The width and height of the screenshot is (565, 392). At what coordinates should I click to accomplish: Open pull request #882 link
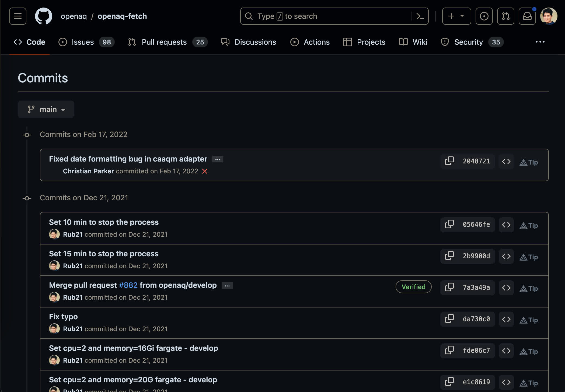[x=128, y=285]
